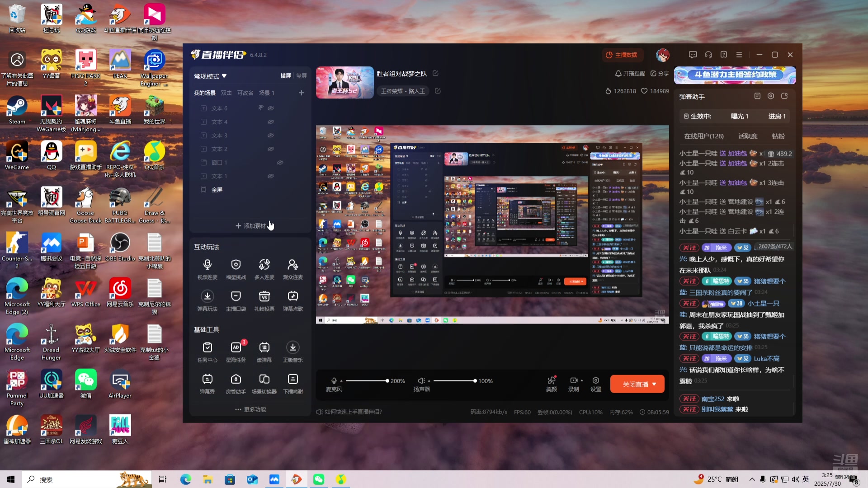
Task: Open 礼物投票 gift voting
Action: pos(264,301)
